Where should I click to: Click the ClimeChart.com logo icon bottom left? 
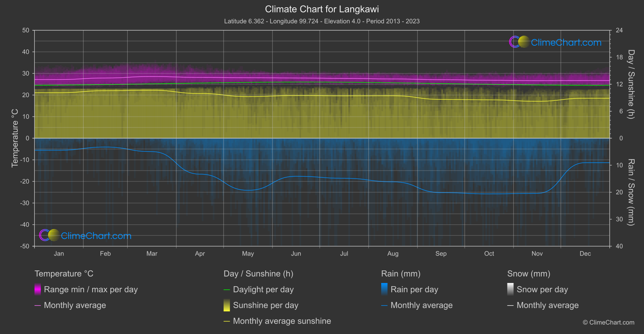[49, 235]
